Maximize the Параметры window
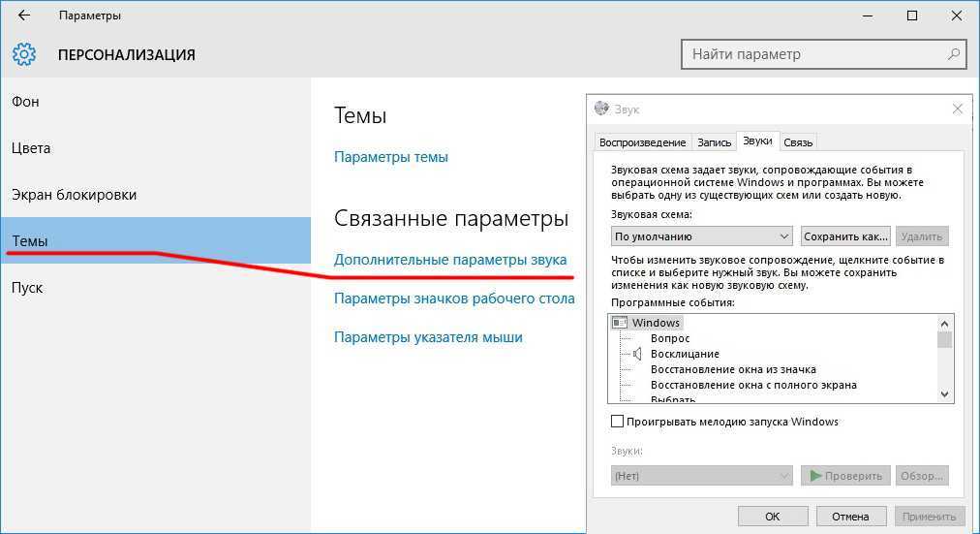This screenshot has width=980, height=534. 912,16
